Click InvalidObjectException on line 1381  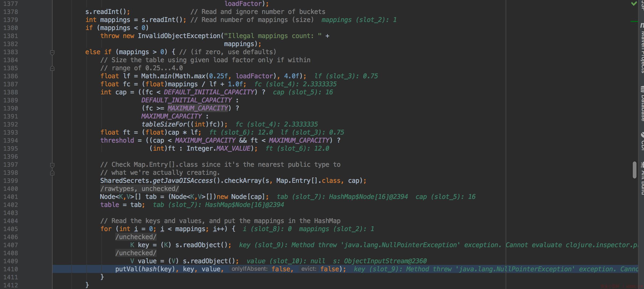pos(179,36)
